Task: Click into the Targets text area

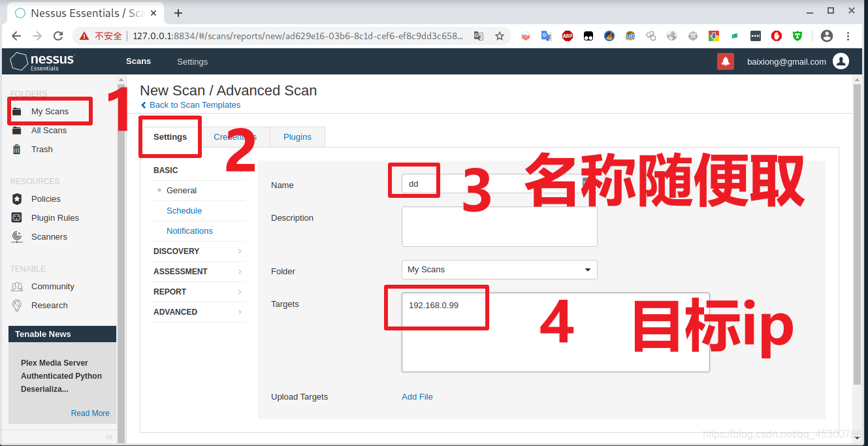Action: point(555,332)
